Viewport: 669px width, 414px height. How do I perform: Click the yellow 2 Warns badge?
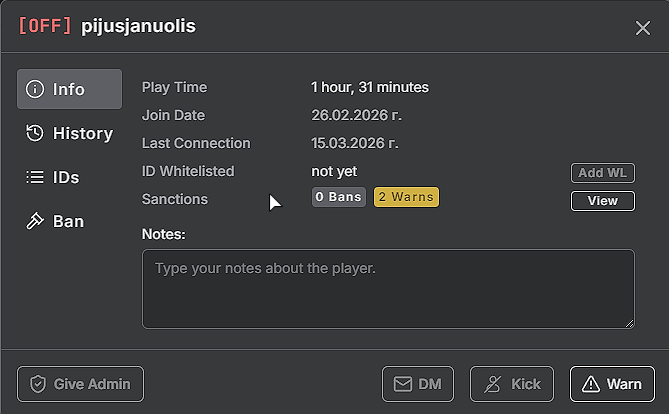click(406, 197)
